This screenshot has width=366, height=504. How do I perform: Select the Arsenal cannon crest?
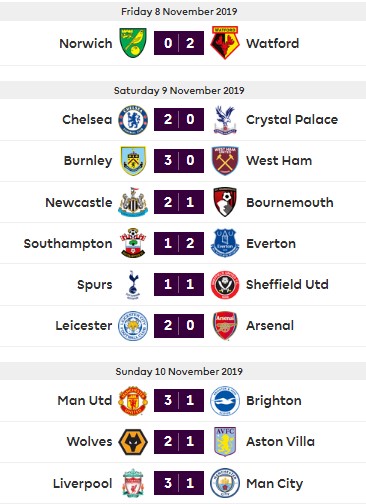(225, 325)
